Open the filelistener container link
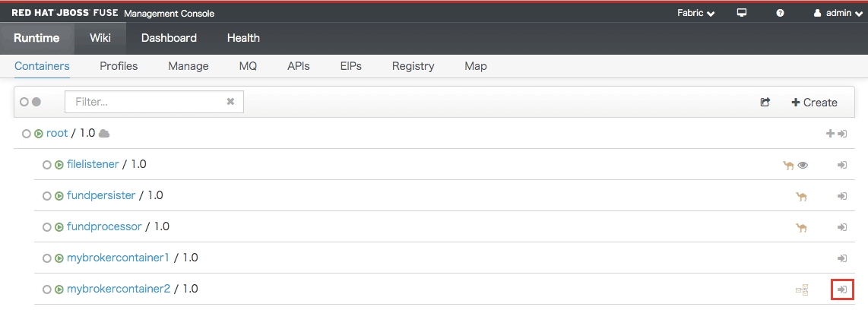 [x=93, y=164]
